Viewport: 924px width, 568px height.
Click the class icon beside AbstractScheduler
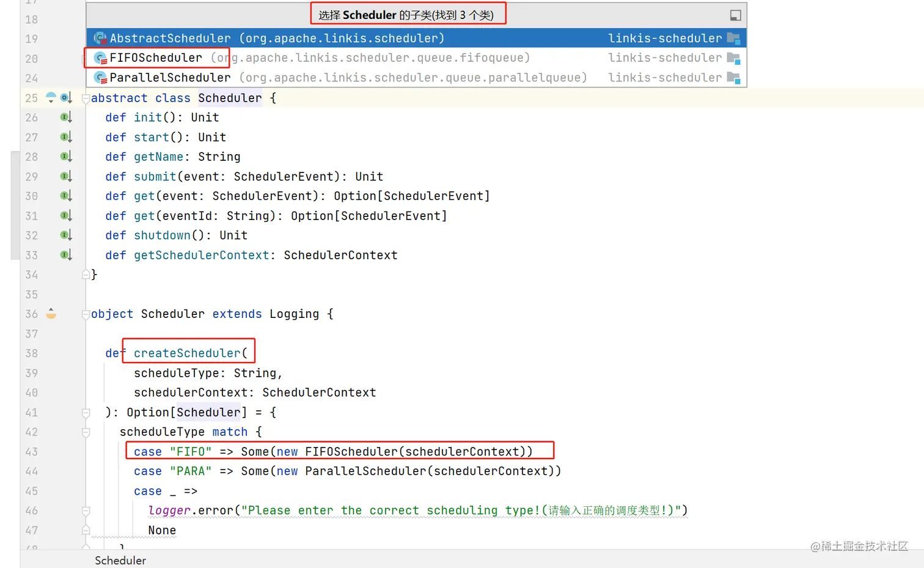click(100, 39)
